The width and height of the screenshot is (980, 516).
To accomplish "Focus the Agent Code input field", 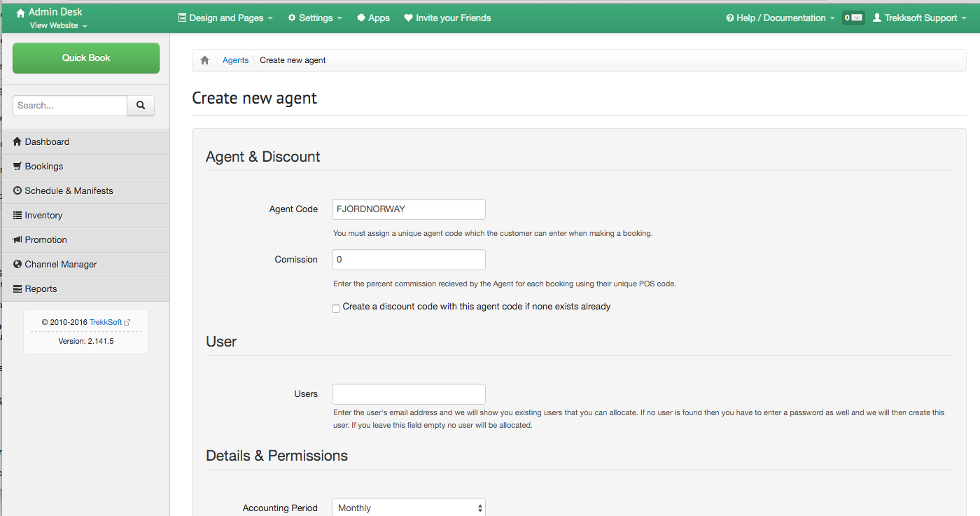I will [x=409, y=209].
